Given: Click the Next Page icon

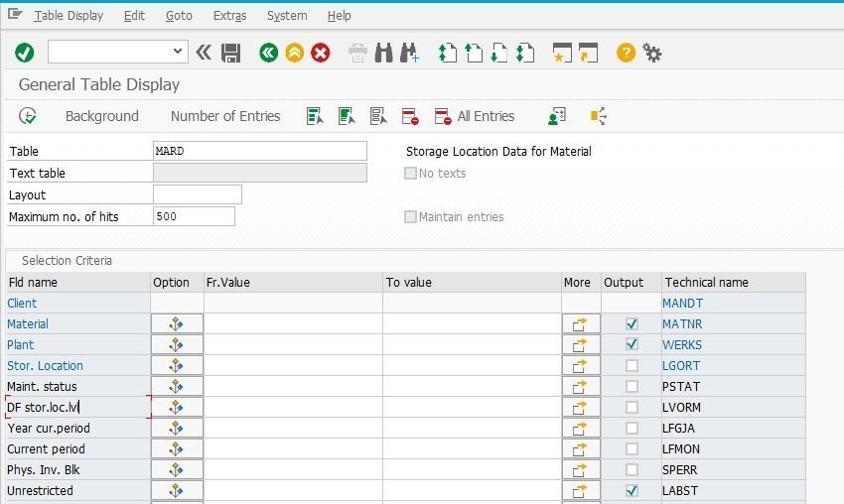Looking at the screenshot, I should click(499, 53).
